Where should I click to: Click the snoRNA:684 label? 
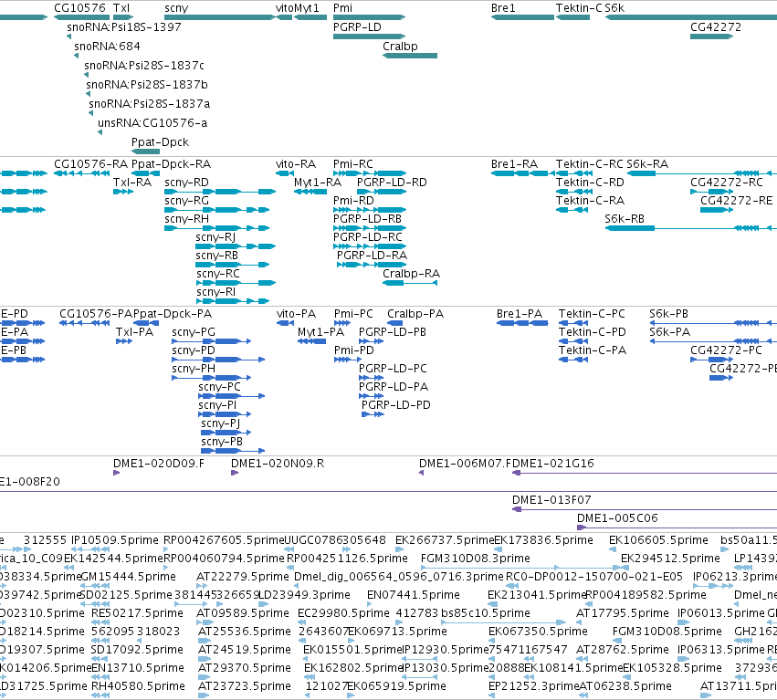coord(107,46)
